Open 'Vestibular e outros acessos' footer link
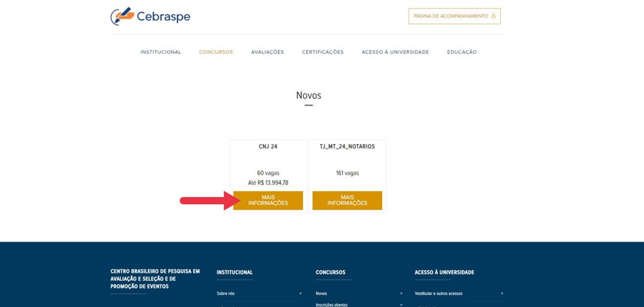 click(438, 293)
